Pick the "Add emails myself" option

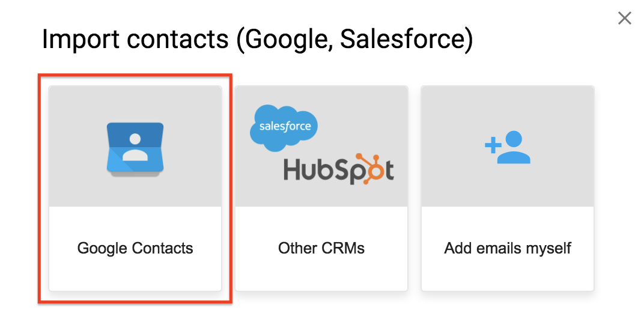508,248
